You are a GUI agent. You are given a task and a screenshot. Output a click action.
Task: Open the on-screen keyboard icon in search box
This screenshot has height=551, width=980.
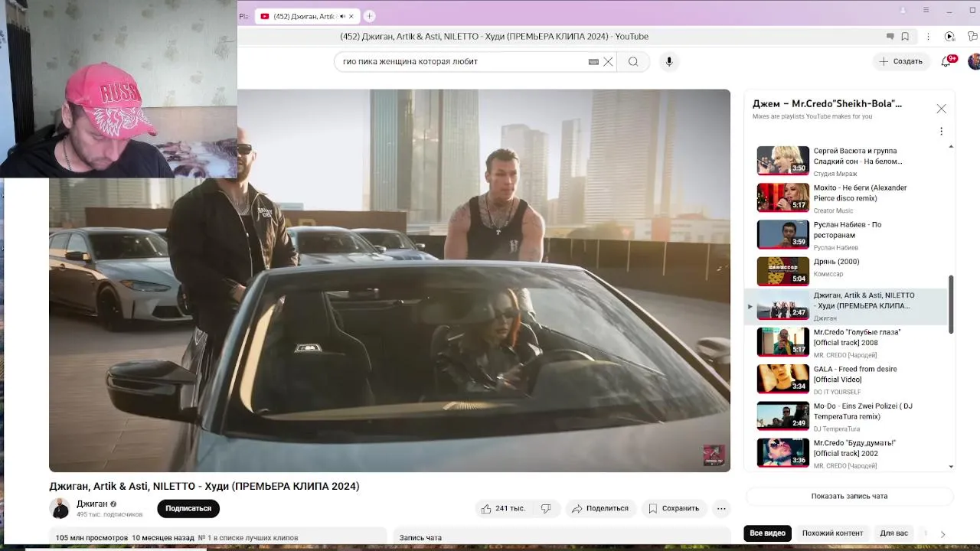593,61
